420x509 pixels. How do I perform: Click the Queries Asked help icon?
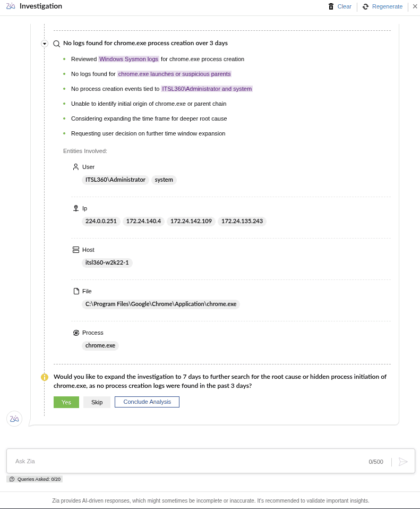(12, 479)
